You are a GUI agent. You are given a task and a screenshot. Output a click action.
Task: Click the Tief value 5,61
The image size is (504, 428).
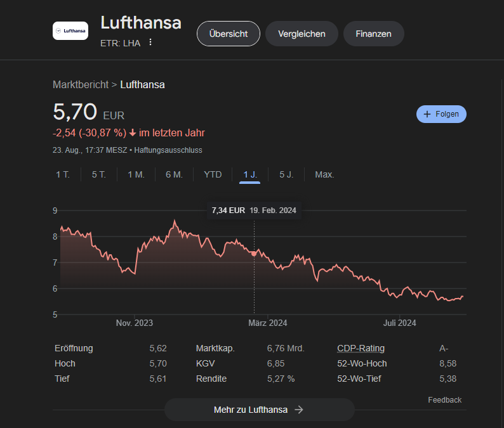(x=158, y=379)
